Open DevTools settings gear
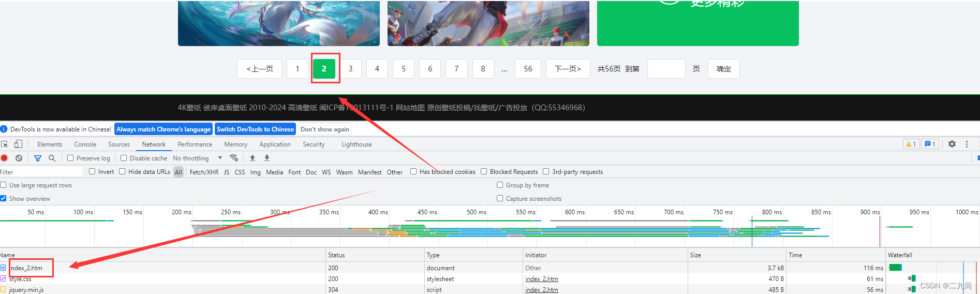980x294 pixels. click(x=952, y=144)
